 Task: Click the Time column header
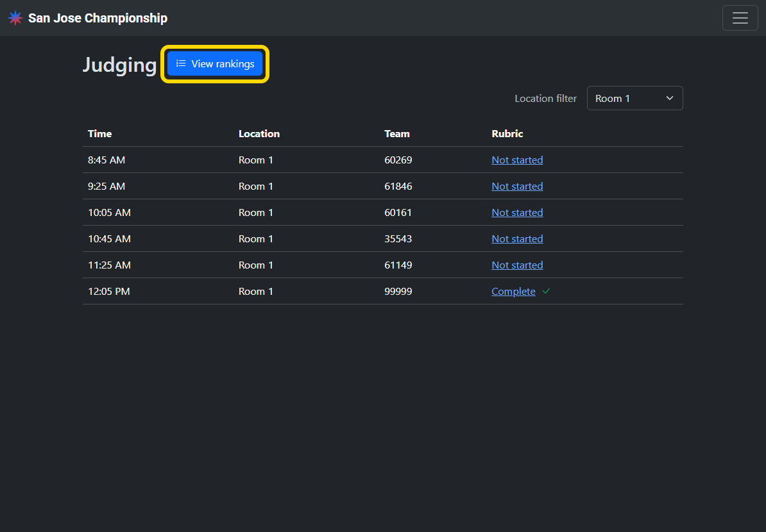tap(99, 134)
